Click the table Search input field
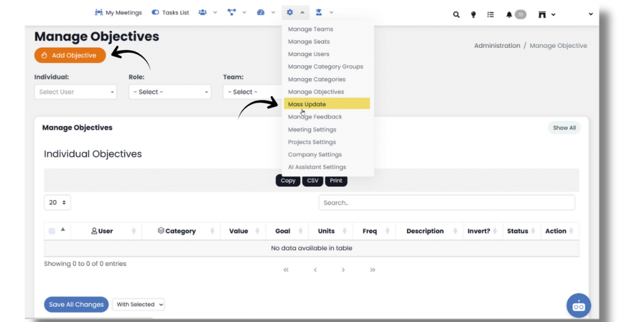The height and width of the screenshot is (322, 644). coord(447,203)
